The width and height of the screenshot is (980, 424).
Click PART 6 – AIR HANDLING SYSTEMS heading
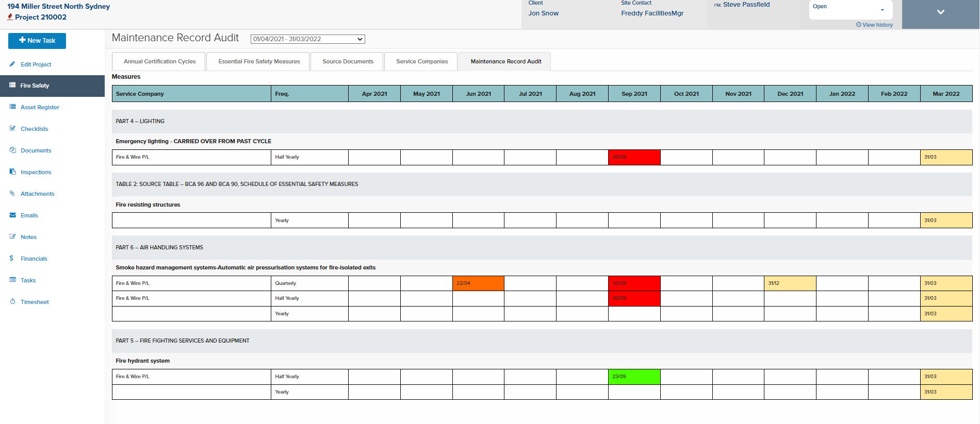click(159, 248)
